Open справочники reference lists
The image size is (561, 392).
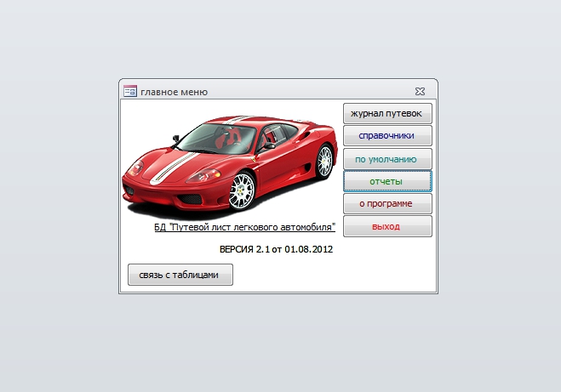click(387, 136)
